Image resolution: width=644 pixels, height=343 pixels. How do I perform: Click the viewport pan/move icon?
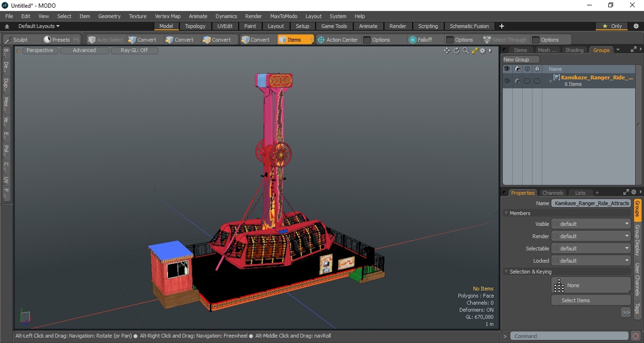click(447, 50)
